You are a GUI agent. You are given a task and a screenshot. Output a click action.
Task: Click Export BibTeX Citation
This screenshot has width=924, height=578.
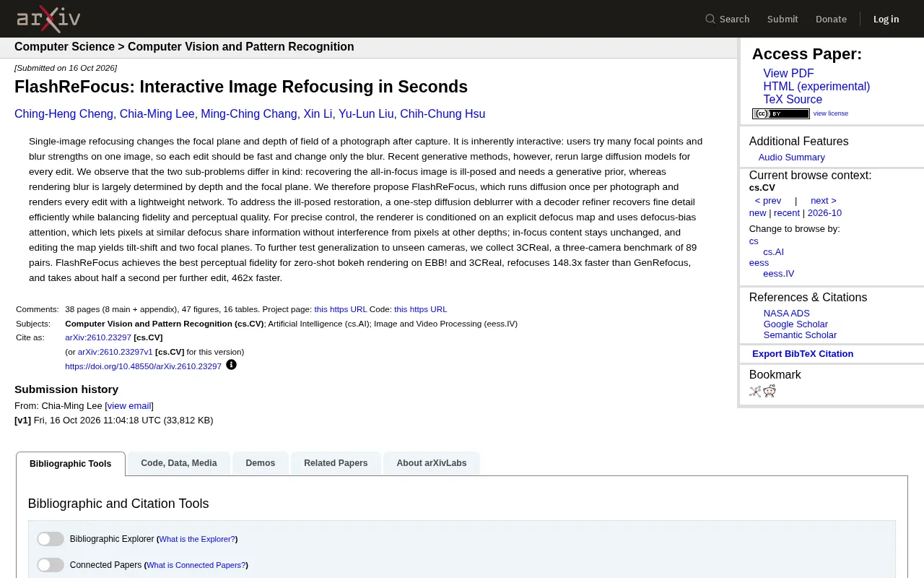tap(803, 354)
